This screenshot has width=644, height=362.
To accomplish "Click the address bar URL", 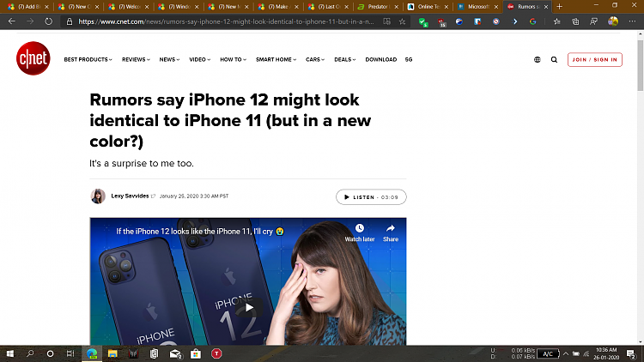I will pyautogui.click(x=226, y=21).
